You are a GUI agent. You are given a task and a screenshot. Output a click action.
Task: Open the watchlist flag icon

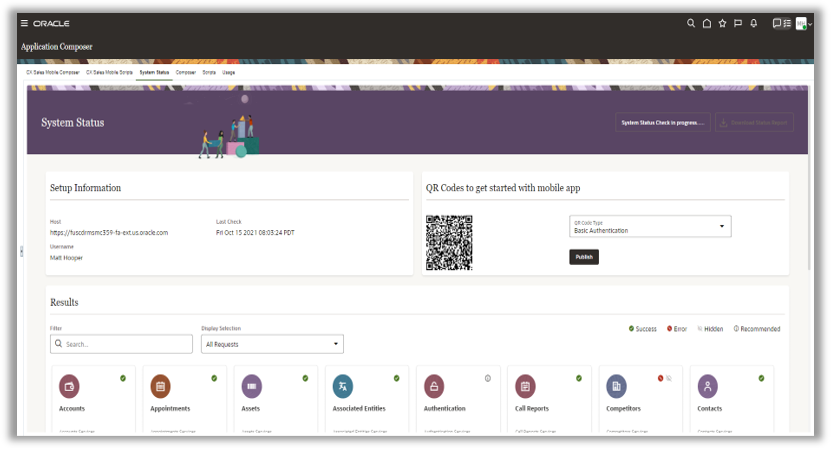738,23
